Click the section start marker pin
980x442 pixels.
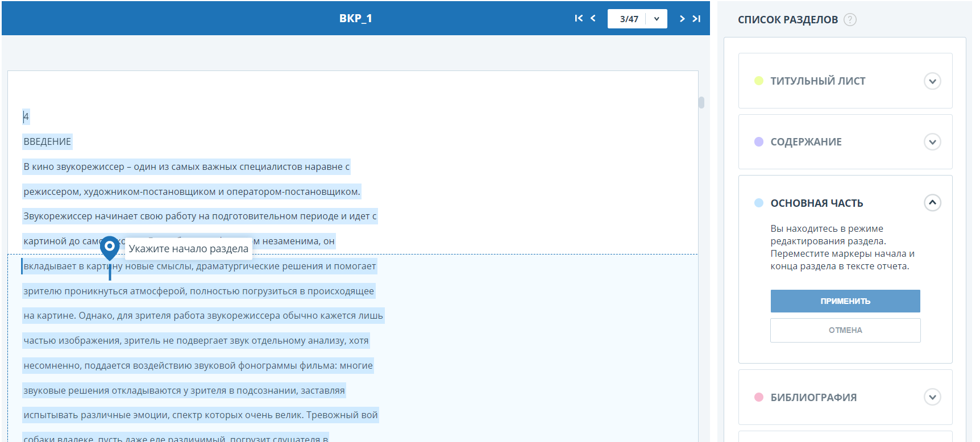click(x=110, y=248)
